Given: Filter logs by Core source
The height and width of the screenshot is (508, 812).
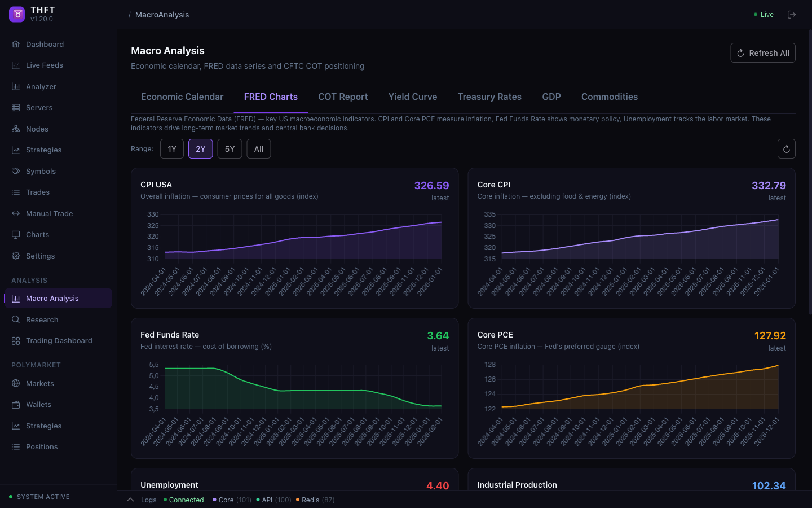Looking at the screenshot, I should click(232, 500).
